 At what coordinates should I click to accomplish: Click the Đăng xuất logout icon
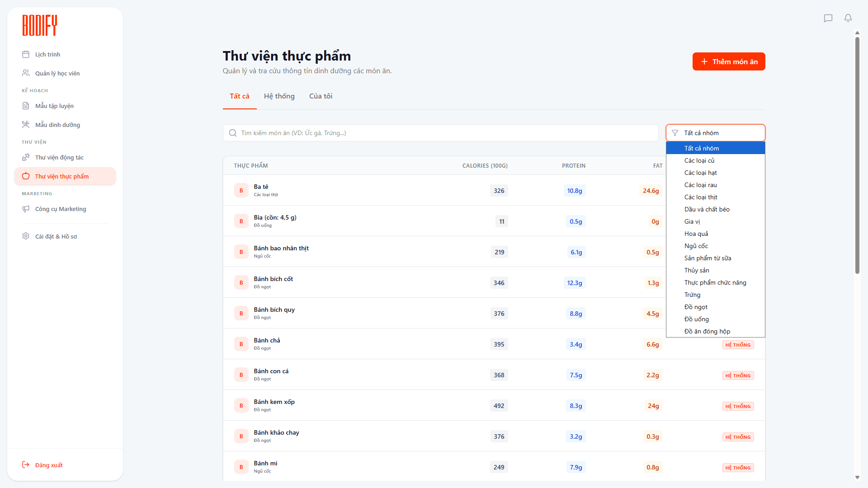26,465
